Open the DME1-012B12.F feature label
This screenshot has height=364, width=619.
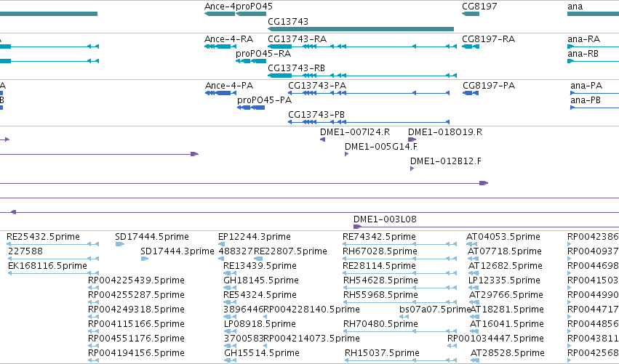click(446, 161)
